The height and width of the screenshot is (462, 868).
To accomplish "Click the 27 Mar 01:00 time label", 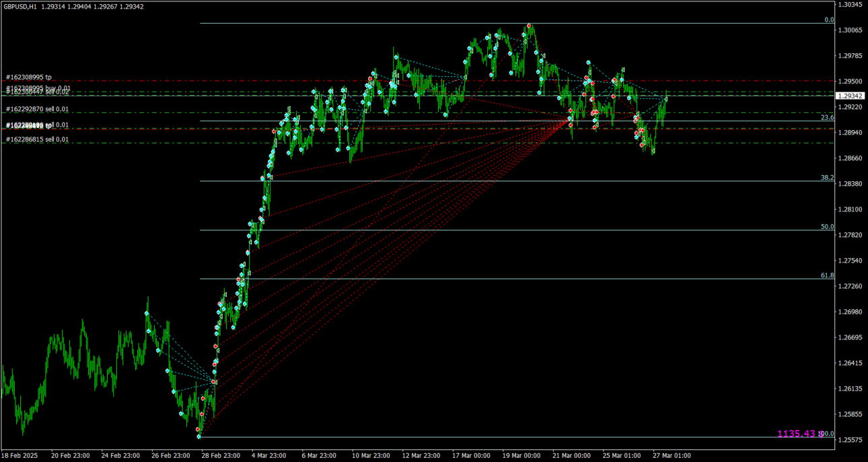I will click(672, 456).
